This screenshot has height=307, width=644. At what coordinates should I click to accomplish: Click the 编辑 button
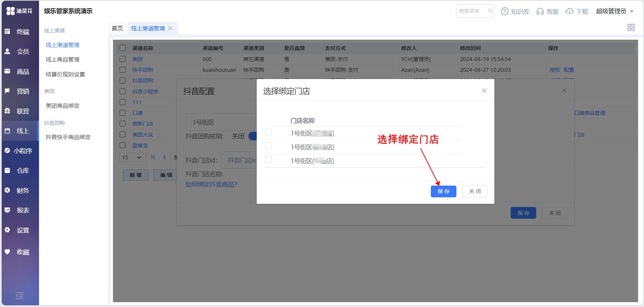pos(165,175)
